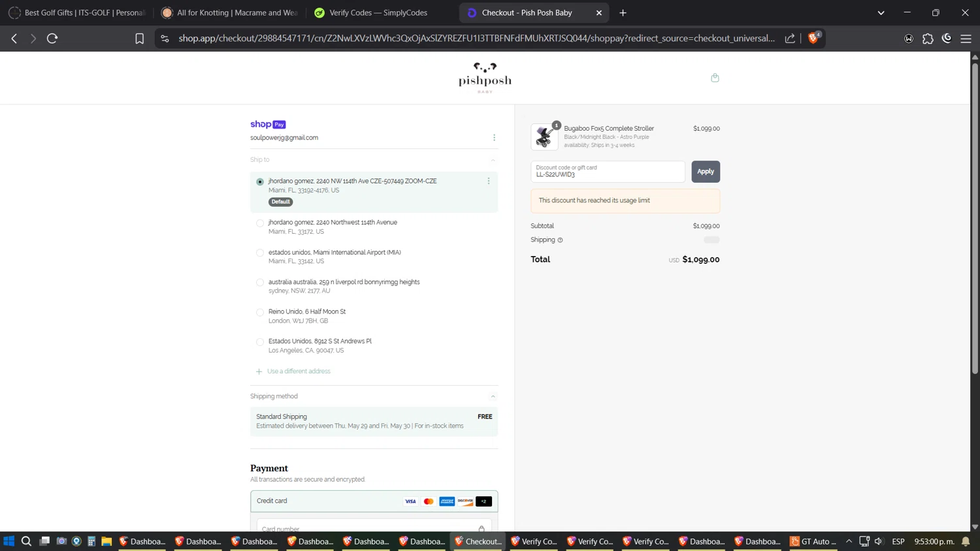The height and width of the screenshot is (551, 980).
Task: Click the lock icon in card number field
Action: [482, 529]
